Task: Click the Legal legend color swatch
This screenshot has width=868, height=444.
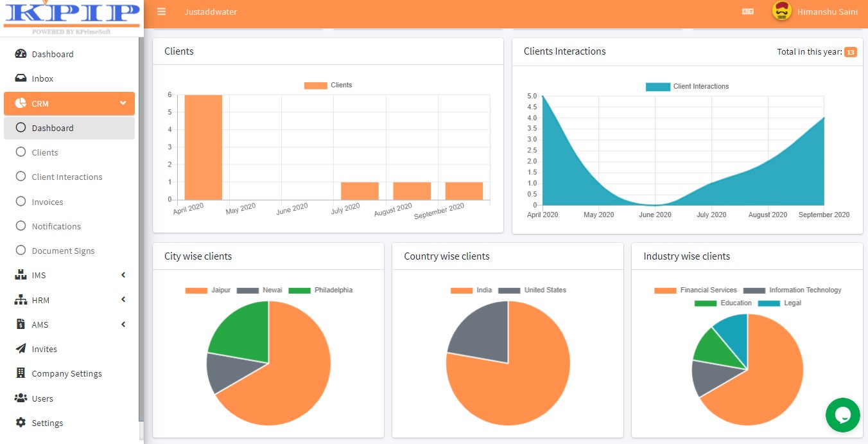Action: (x=769, y=303)
